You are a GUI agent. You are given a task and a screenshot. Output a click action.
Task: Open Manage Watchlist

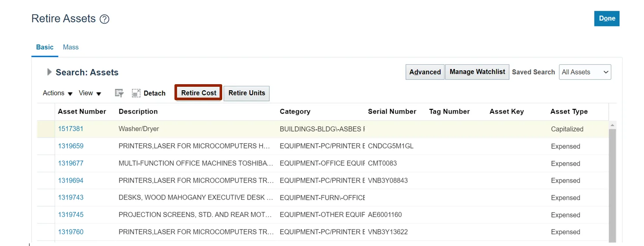point(477,72)
